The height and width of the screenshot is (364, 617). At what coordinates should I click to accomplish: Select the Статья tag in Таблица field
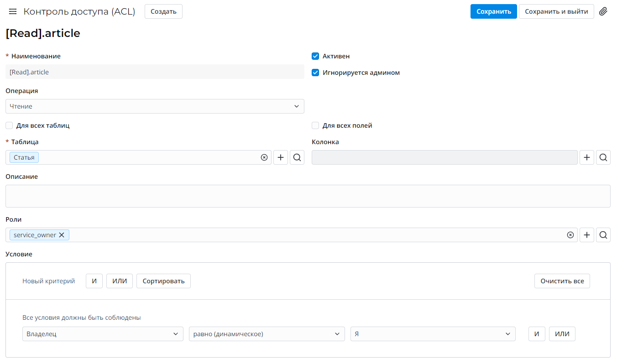tap(24, 157)
